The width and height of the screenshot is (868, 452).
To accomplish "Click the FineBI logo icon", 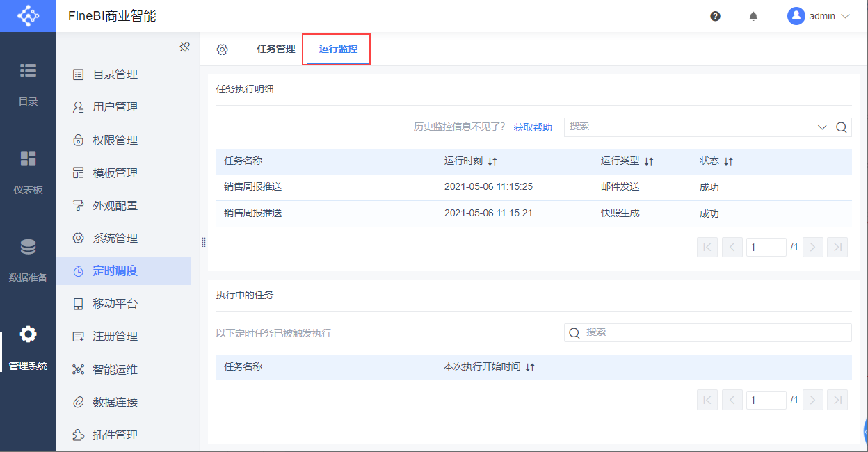I will pyautogui.click(x=28, y=16).
